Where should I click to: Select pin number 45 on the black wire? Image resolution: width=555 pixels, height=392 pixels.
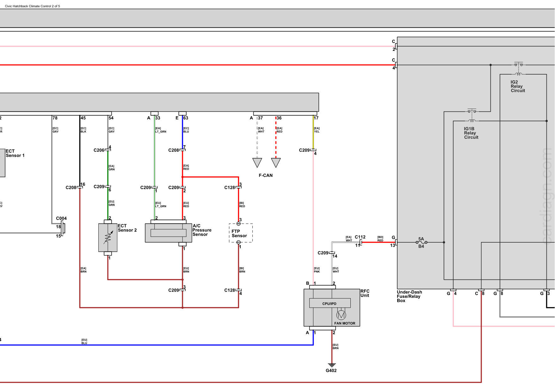click(x=83, y=118)
